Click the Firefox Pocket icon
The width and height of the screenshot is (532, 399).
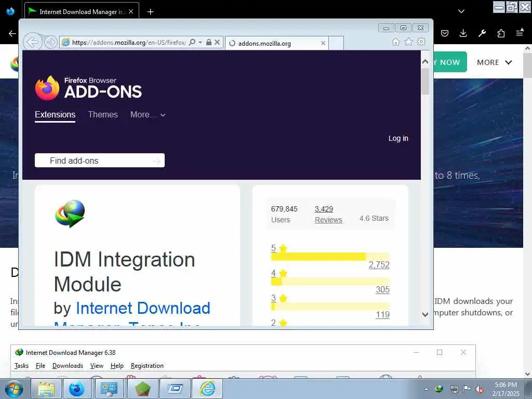tap(445, 33)
